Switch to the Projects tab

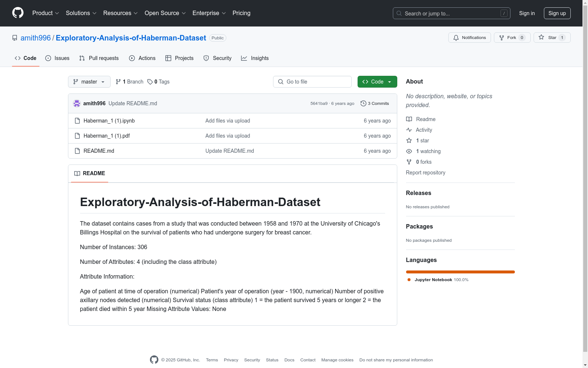pyautogui.click(x=179, y=58)
